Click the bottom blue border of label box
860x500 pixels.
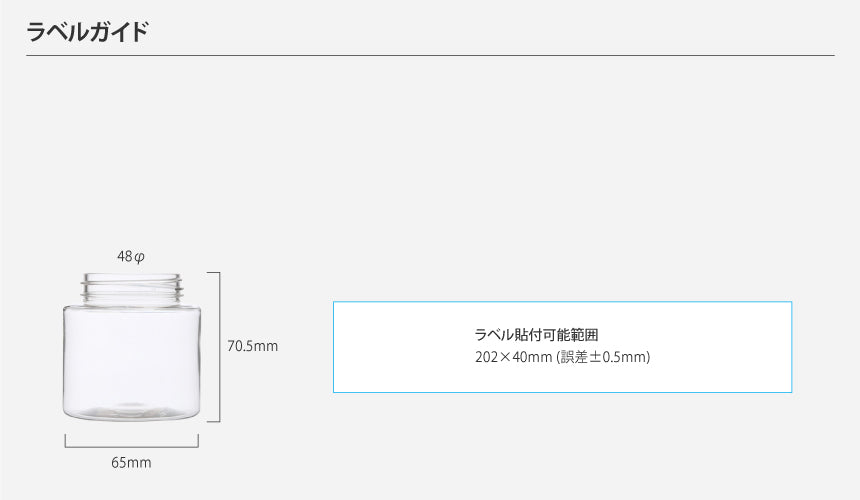tap(562, 392)
